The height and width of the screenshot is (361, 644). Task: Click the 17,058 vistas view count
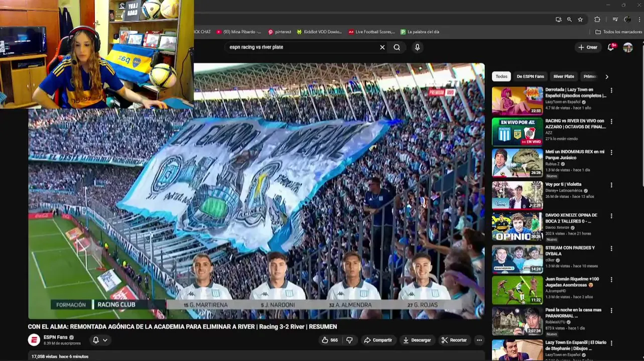point(44,356)
